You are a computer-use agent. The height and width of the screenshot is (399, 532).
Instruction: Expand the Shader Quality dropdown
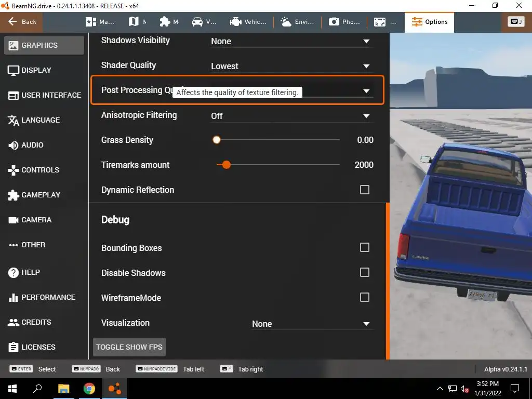[292, 66]
